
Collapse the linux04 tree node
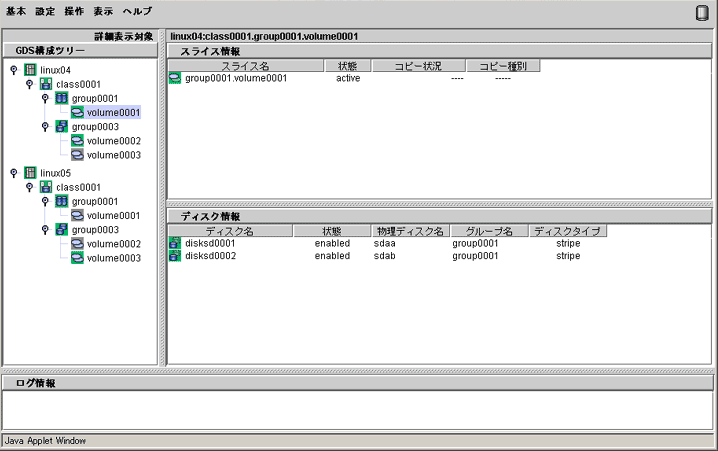click(x=14, y=70)
